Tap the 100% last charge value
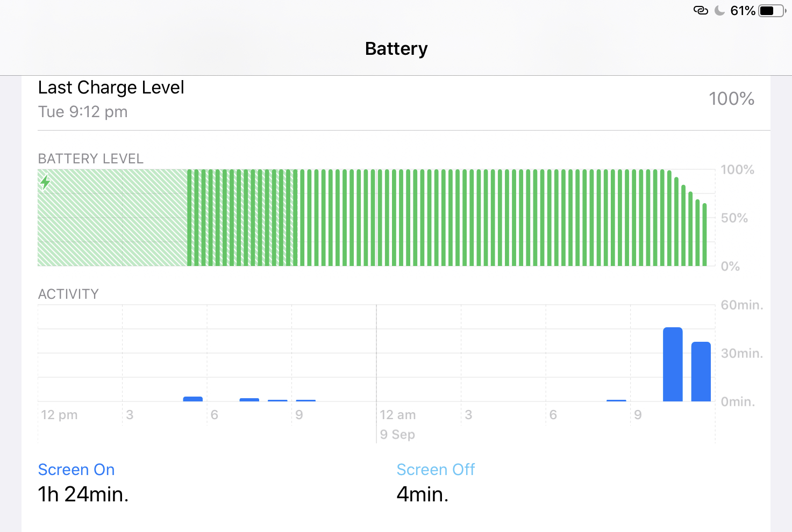 (x=731, y=99)
